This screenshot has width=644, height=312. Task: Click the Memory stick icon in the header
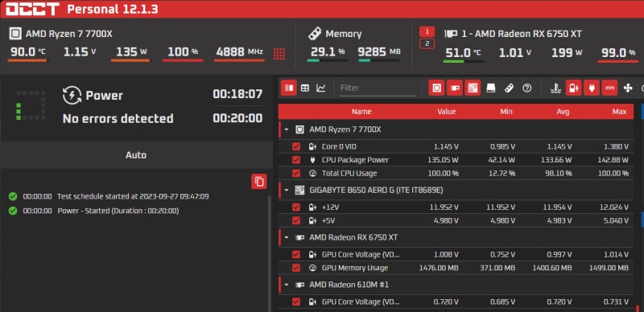(315, 34)
